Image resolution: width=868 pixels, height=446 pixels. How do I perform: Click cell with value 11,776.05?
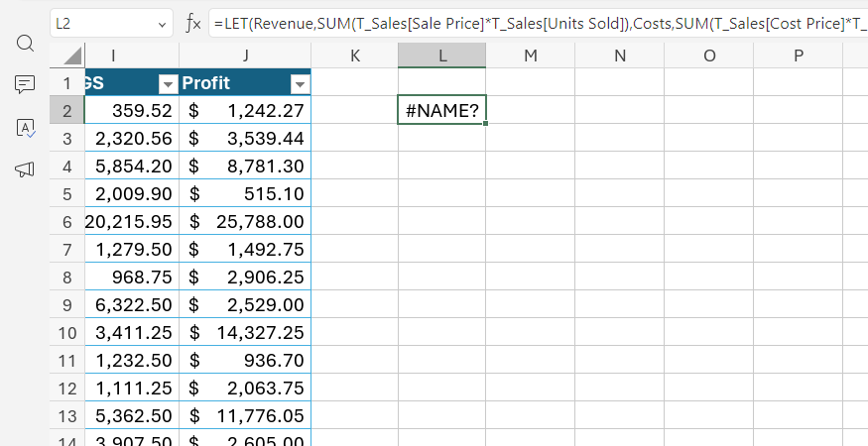click(x=245, y=415)
